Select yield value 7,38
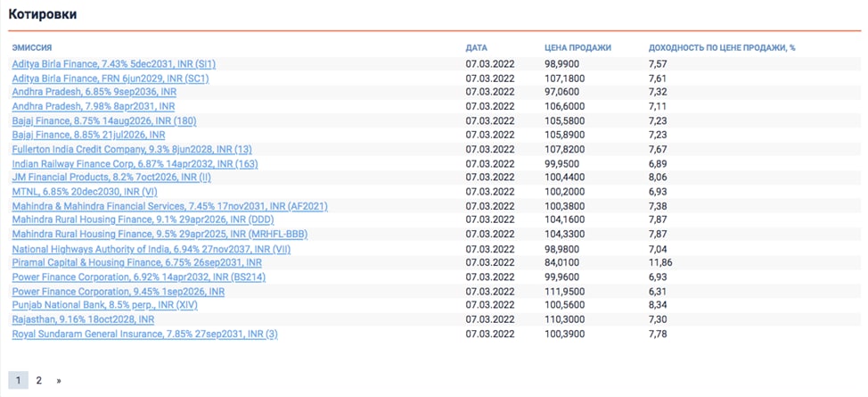Image resolution: width=868 pixels, height=397 pixels. pos(658,206)
